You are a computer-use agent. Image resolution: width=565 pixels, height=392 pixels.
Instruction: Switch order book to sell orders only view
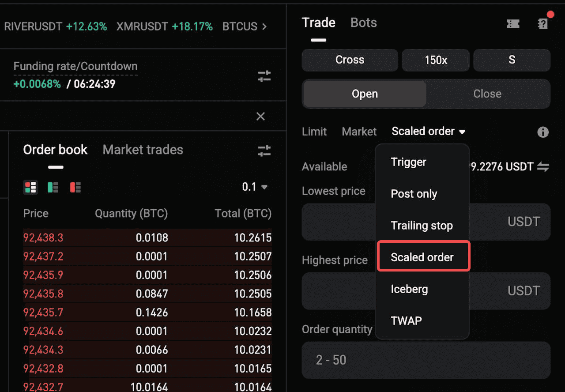pos(75,187)
